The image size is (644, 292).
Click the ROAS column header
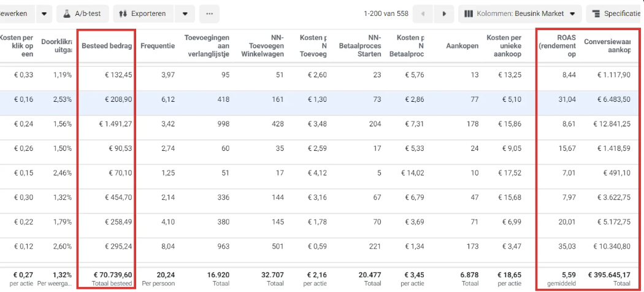click(558, 46)
